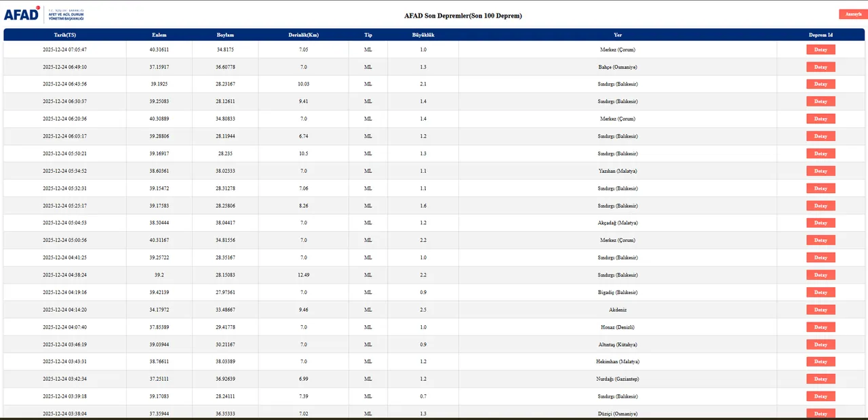Click the Büyüklük column header

[x=422, y=35]
